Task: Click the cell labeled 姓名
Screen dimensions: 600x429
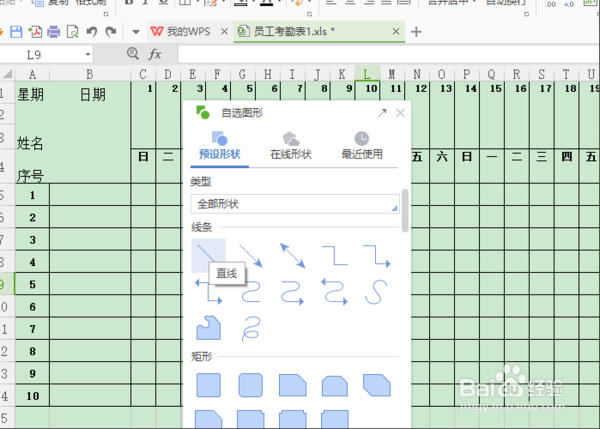Action: (30, 143)
